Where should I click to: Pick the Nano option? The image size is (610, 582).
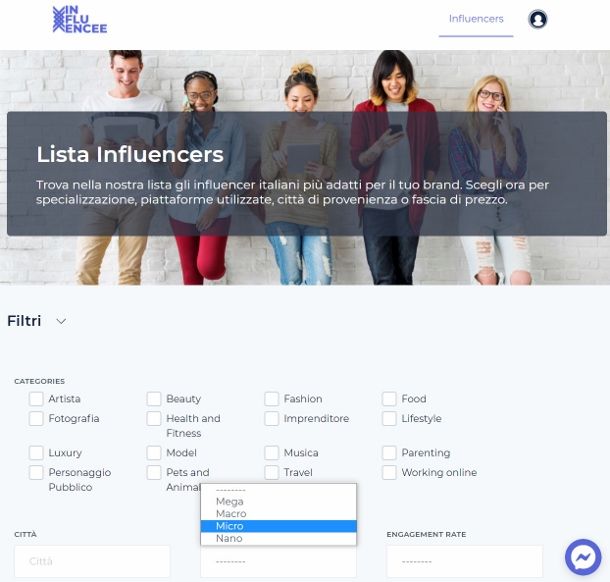[x=279, y=538]
